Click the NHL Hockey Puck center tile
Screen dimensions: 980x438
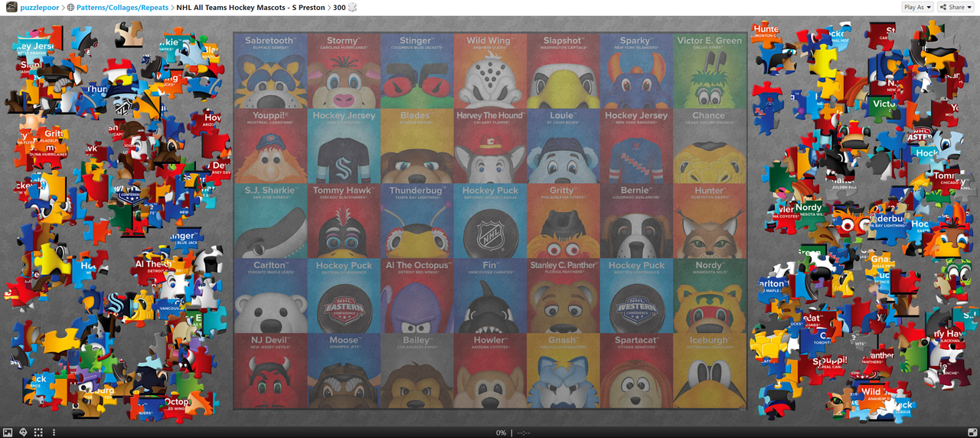(490, 221)
